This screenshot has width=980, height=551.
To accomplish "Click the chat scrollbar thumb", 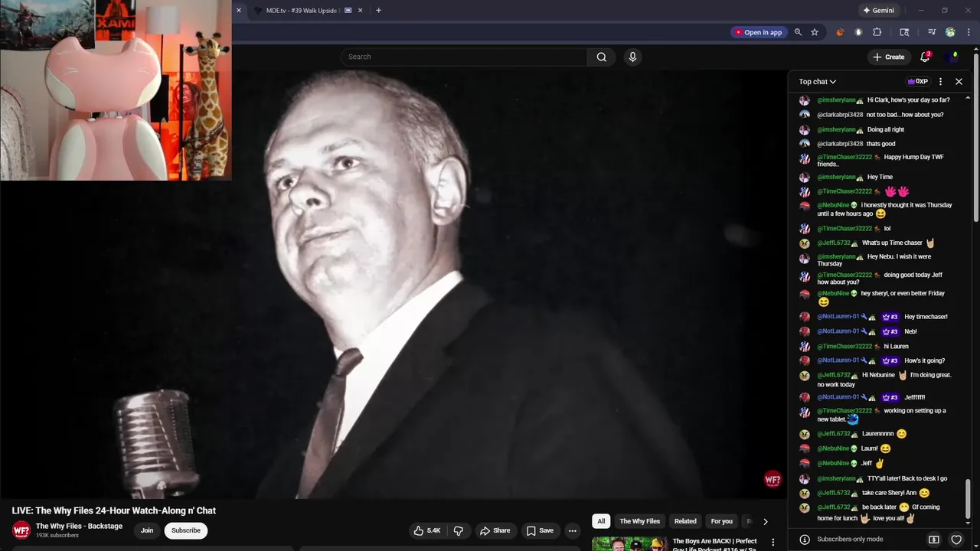I will point(969,499).
